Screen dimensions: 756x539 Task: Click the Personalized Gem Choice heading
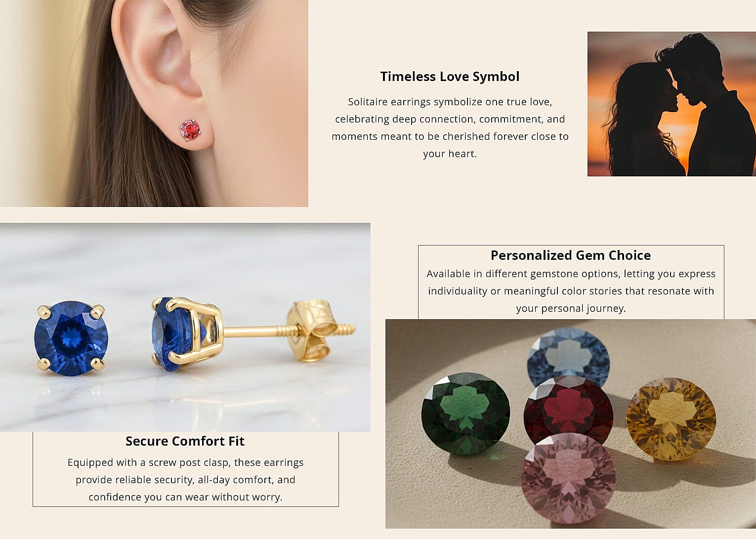571,255
